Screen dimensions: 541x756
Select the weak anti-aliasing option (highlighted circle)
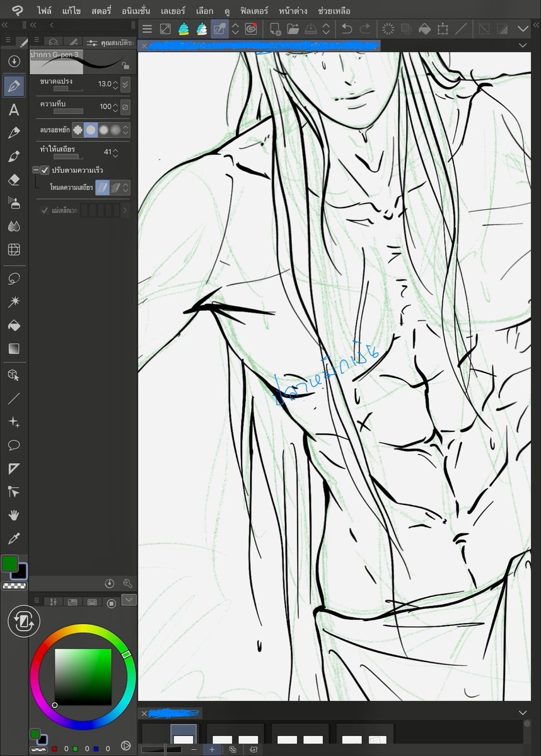[x=90, y=130]
